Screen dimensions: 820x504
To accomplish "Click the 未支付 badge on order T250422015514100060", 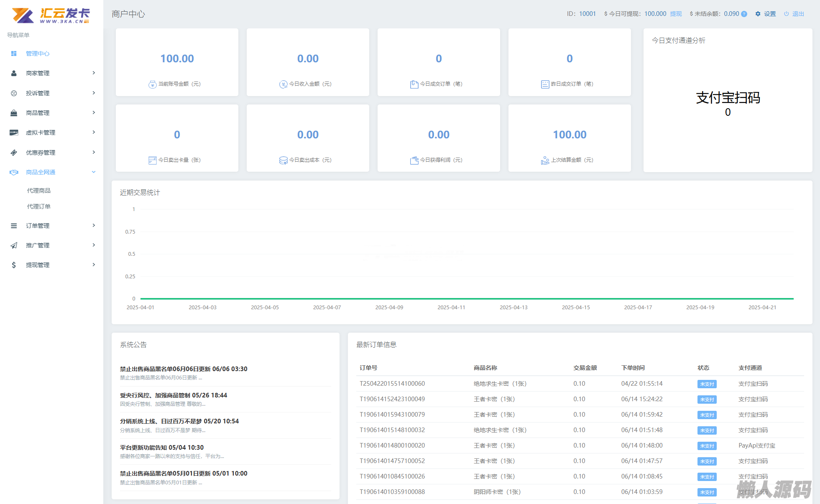I will coord(707,384).
